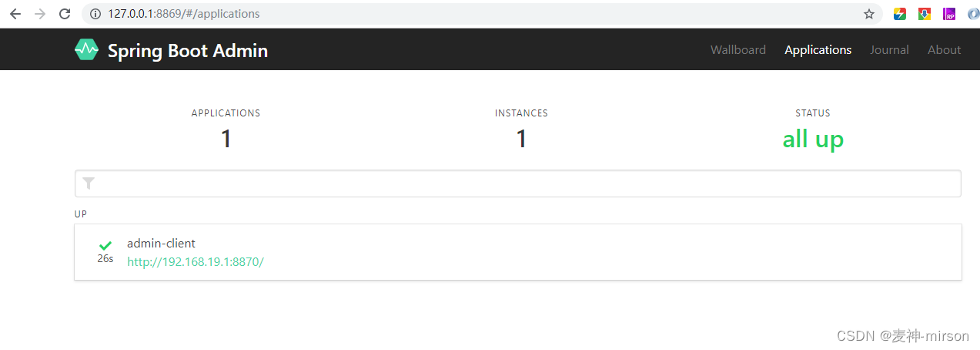This screenshot has width=980, height=350.
Task: Open the About page
Action: [x=944, y=49]
